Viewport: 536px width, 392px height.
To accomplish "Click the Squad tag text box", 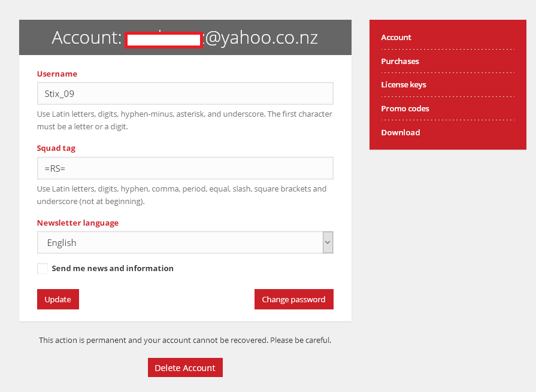I will click(x=185, y=168).
